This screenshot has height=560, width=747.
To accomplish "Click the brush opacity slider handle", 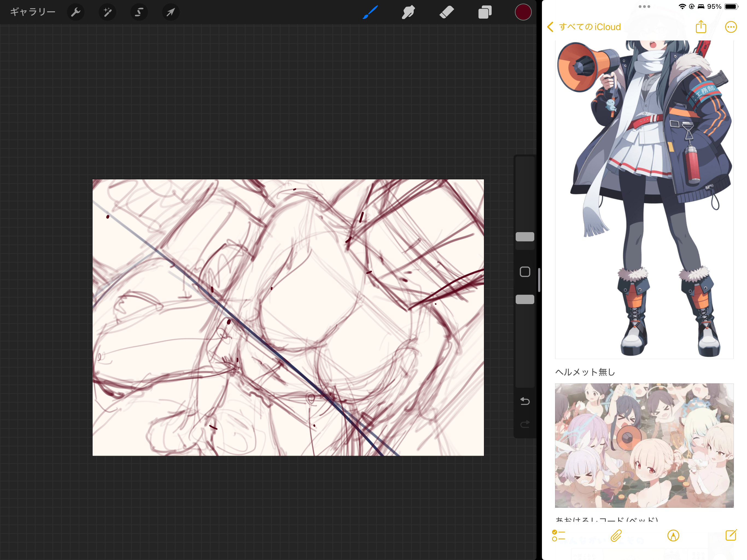I will 525,299.
